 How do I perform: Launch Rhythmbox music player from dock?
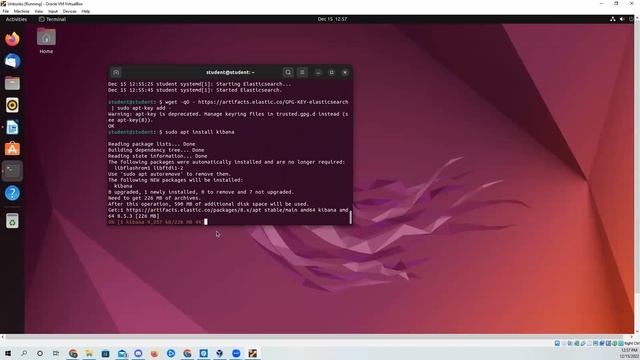(x=12, y=105)
